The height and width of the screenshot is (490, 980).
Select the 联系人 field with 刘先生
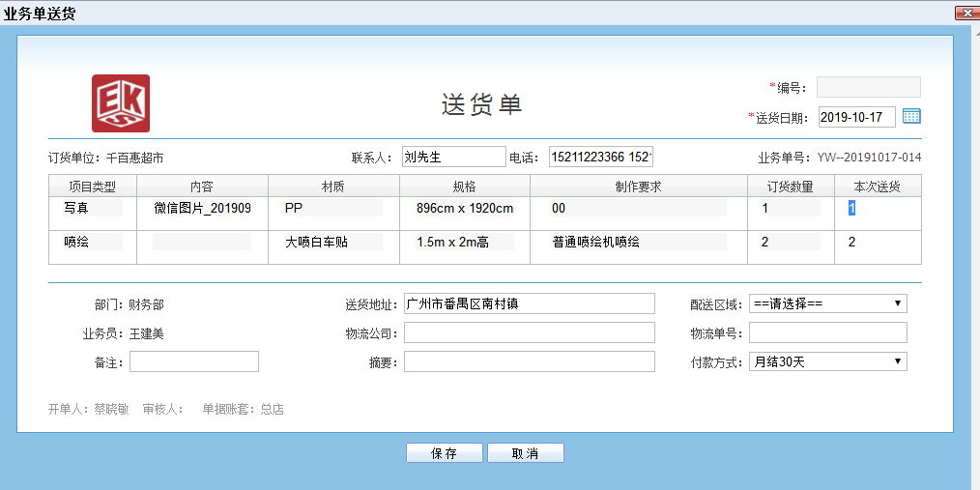pos(453,157)
